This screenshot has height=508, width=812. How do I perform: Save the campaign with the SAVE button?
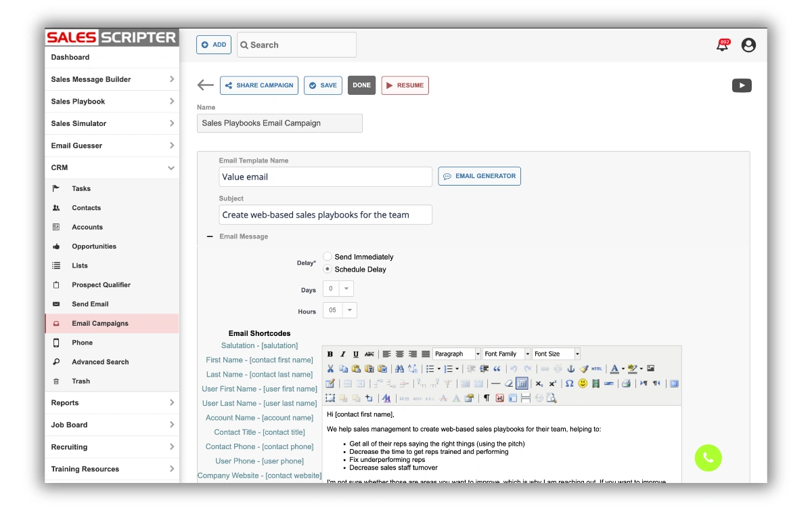click(323, 85)
